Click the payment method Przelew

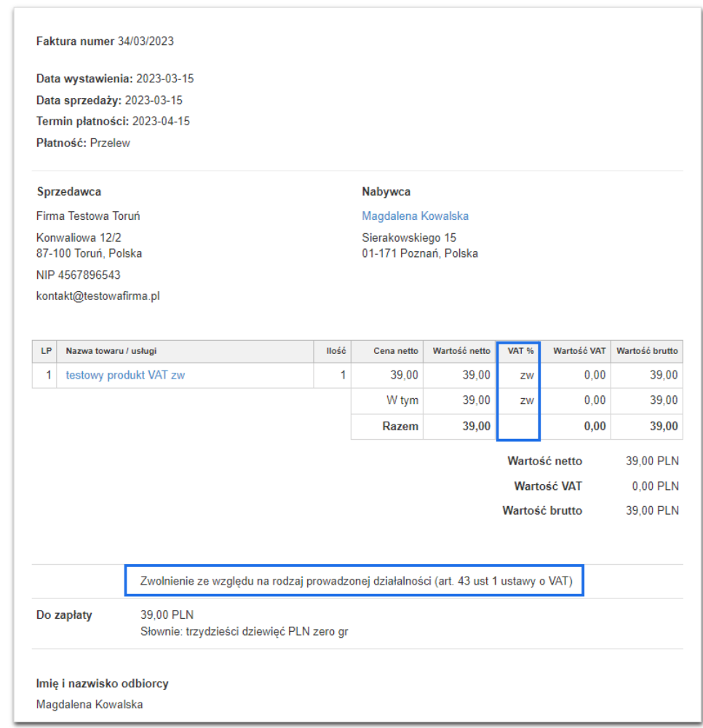[x=110, y=143]
